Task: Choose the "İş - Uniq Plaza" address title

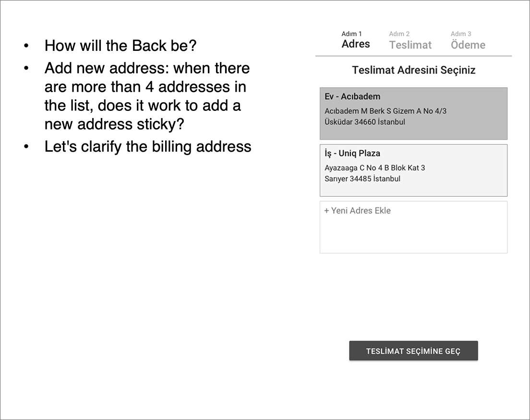Action: 352,154
